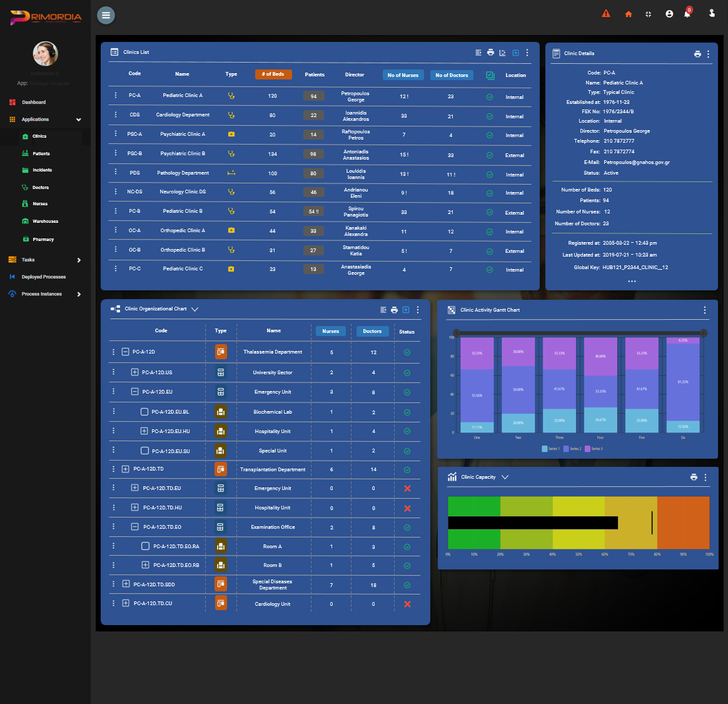
Task: Click the hamburger menu button
Action: (106, 15)
